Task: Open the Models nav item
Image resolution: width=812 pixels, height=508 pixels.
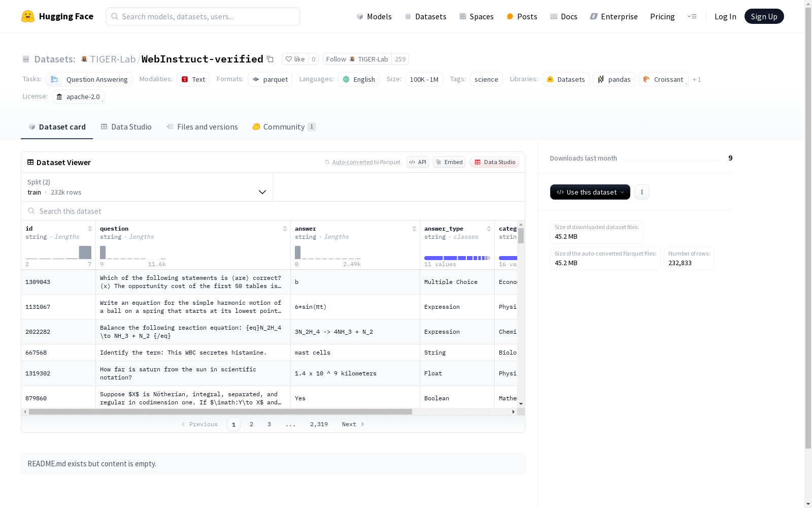Action: [x=374, y=16]
